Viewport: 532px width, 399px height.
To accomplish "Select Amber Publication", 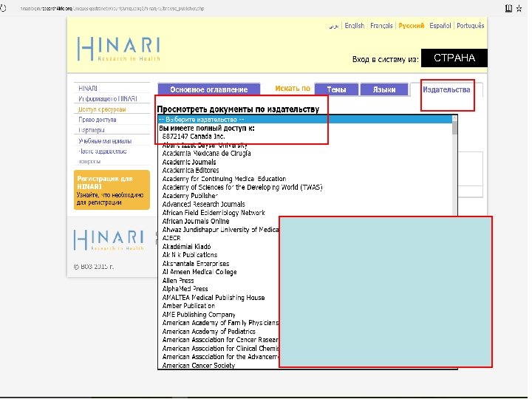I will [x=188, y=306].
